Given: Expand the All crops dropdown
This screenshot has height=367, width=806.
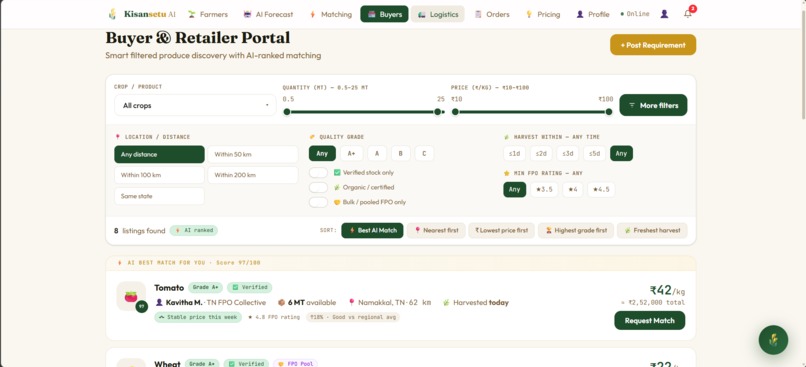Looking at the screenshot, I should click(195, 105).
